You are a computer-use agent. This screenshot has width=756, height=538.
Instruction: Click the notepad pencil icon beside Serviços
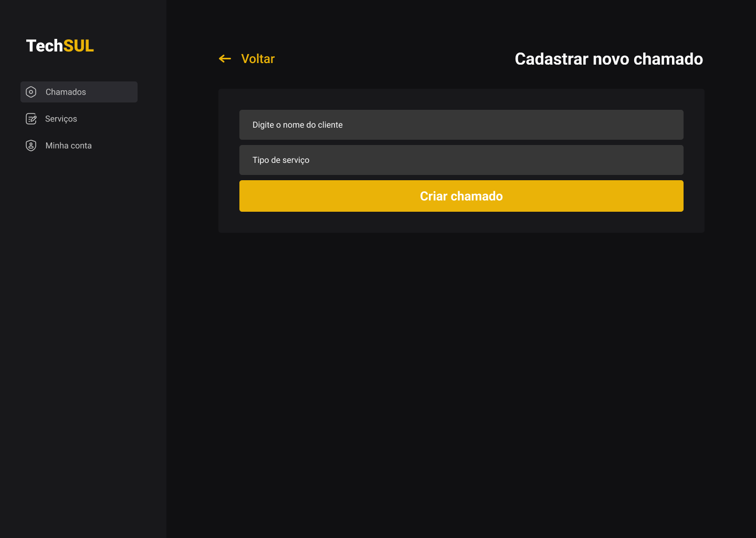[31, 119]
